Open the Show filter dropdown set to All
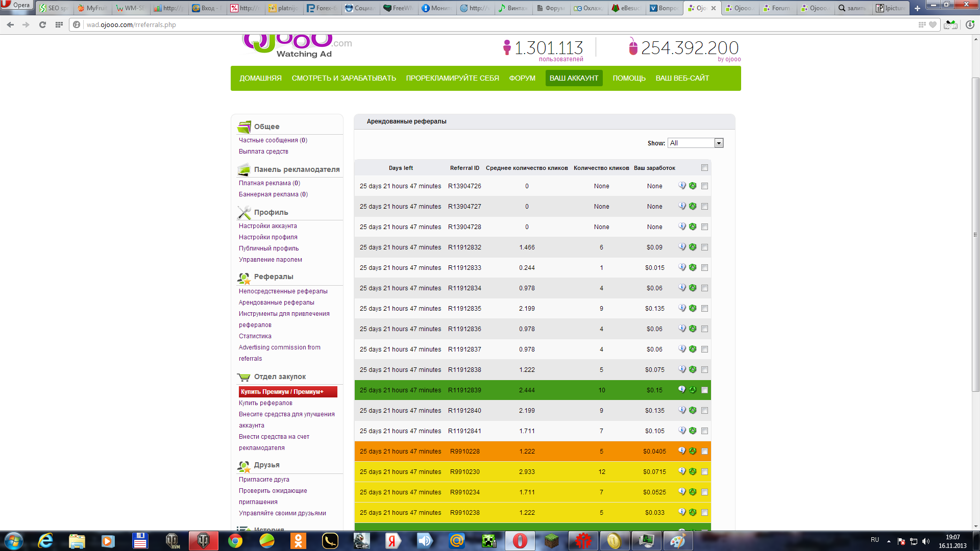 coord(695,143)
